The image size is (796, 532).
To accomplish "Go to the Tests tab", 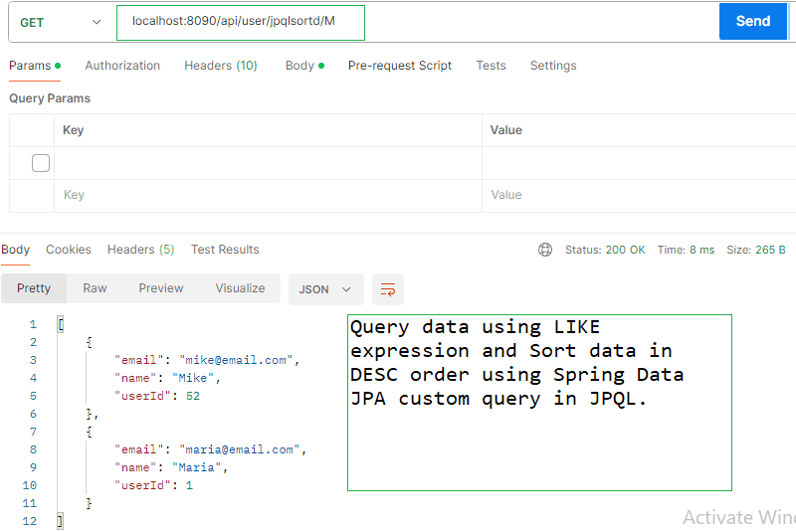I will coord(491,66).
